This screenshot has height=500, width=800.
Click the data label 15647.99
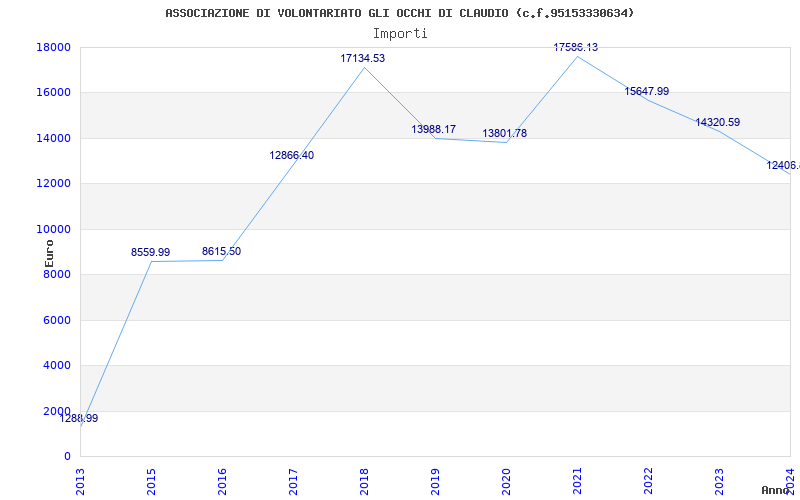pyautogui.click(x=647, y=92)
